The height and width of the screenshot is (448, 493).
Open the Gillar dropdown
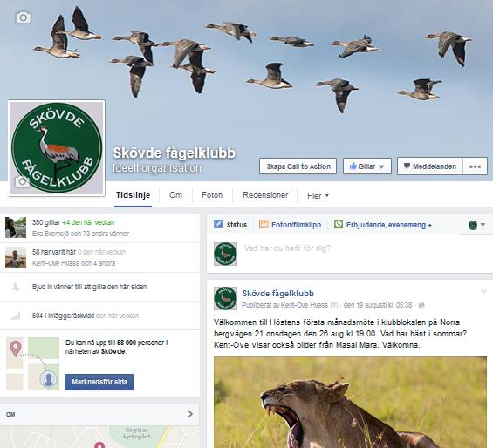pos(367,166)
